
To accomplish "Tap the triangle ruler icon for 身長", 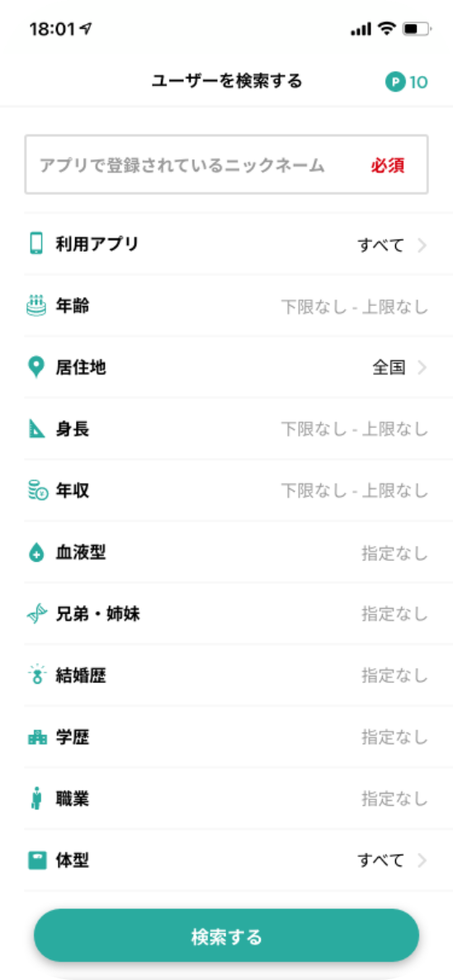I will point(37,429).
